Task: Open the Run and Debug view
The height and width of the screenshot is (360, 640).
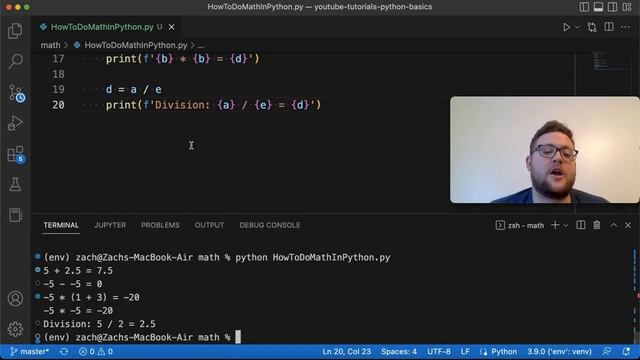Action: 15,123
